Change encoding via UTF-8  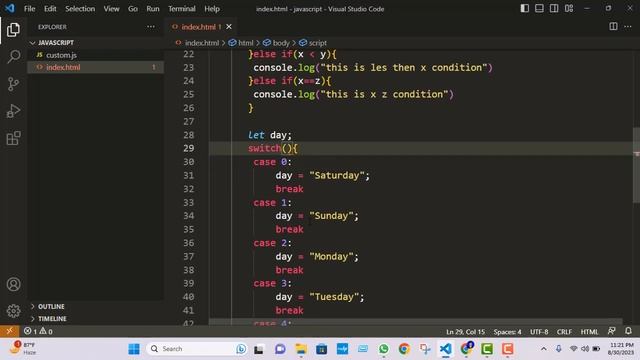click(539, 331)
